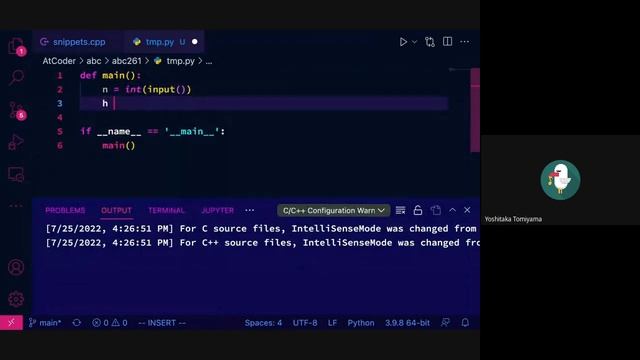Open the Run and Debug view
640x360 pixels.
[16, 142]
